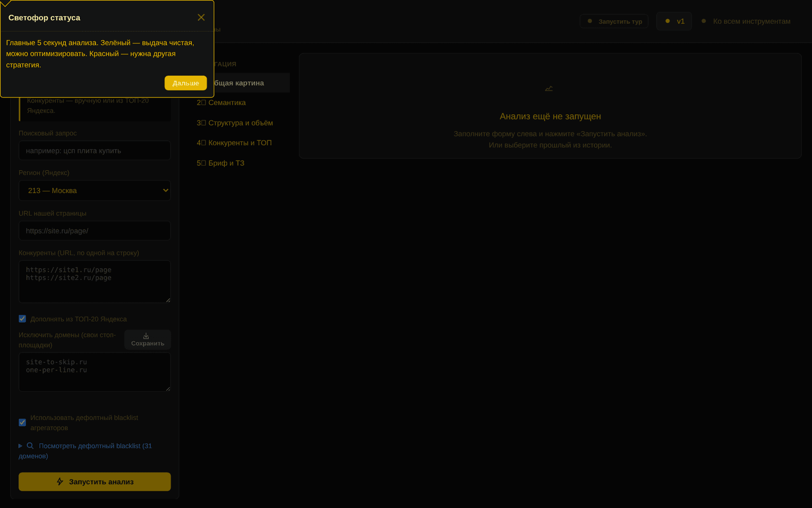Click the Исключить домены textarea
This screenshot has width=812, height=508.
(x=95, y=372)
